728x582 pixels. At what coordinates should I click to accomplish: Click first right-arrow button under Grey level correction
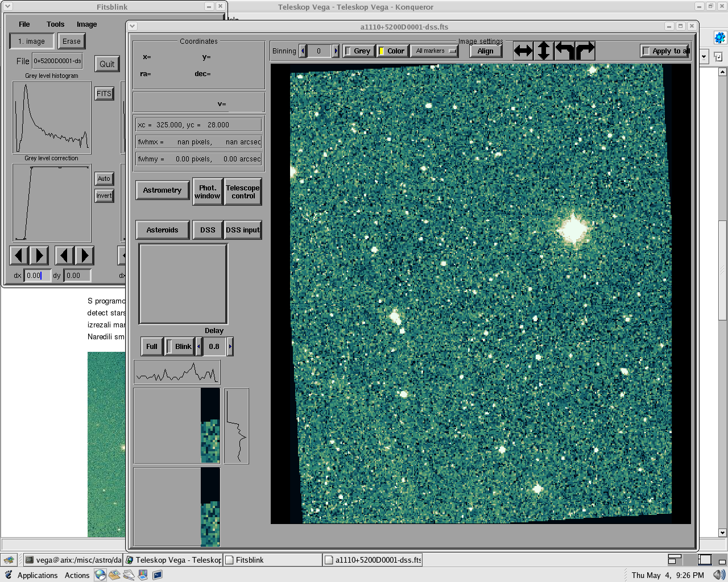(x=39, y=255)
